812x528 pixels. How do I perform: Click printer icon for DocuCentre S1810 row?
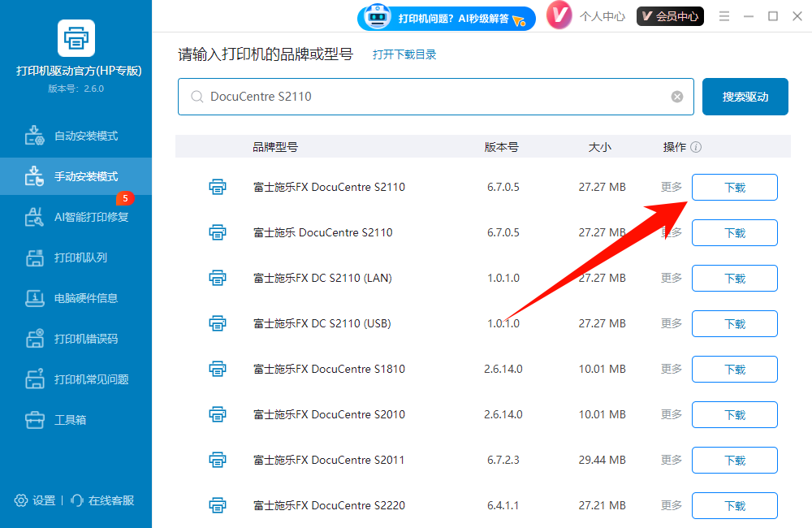[x=218, y=369]
